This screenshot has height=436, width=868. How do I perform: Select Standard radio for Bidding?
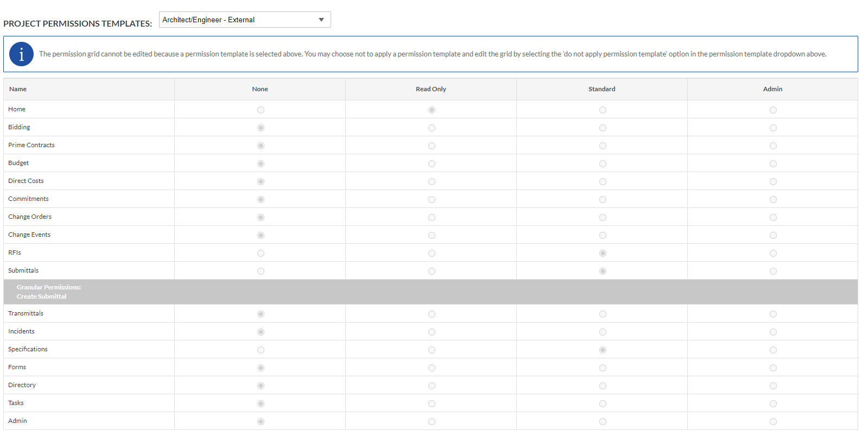click(603, 128)
